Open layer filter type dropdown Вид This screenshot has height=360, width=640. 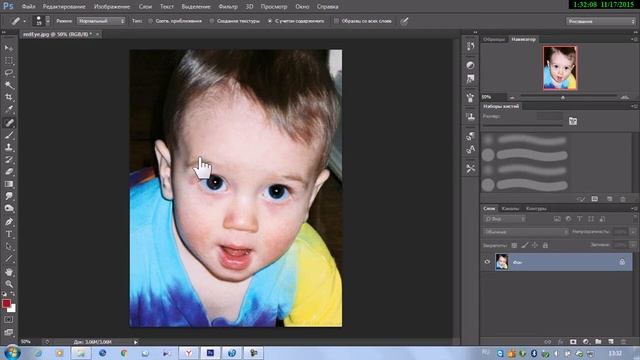504,219
